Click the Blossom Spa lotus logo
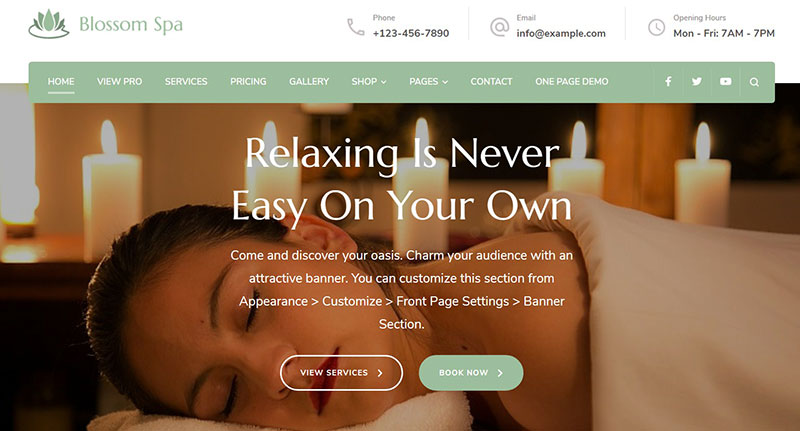The width and height of the screenshot is (800, 431). point(48,24)
